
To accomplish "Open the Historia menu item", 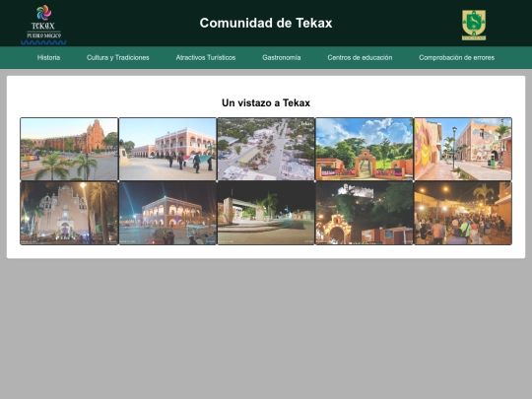I will (x=48, y=58).
